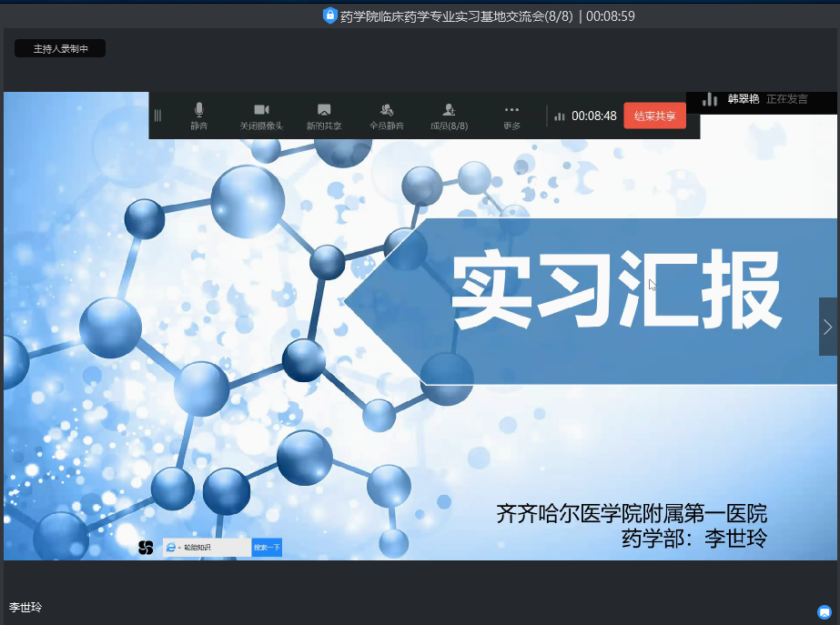This screenshot has height=625, width=840.
Task: Expand the right side panel arrow
Action: tap(828, 327)
